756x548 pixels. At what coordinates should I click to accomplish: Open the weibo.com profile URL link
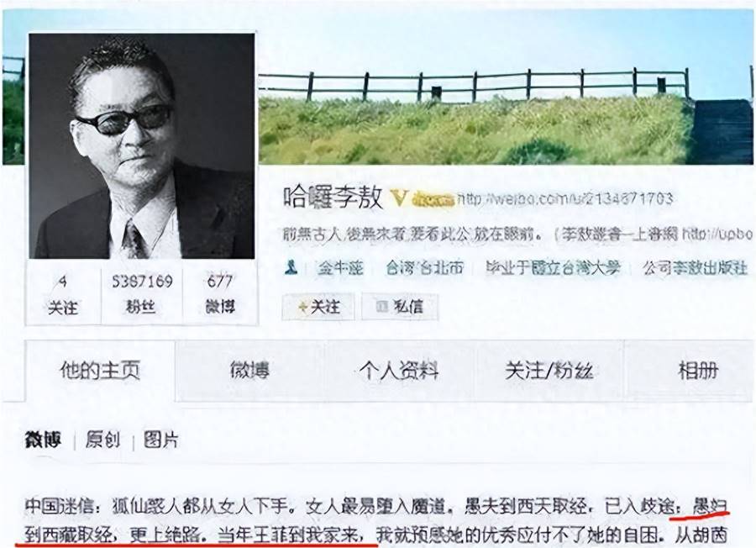click(564, 198)
